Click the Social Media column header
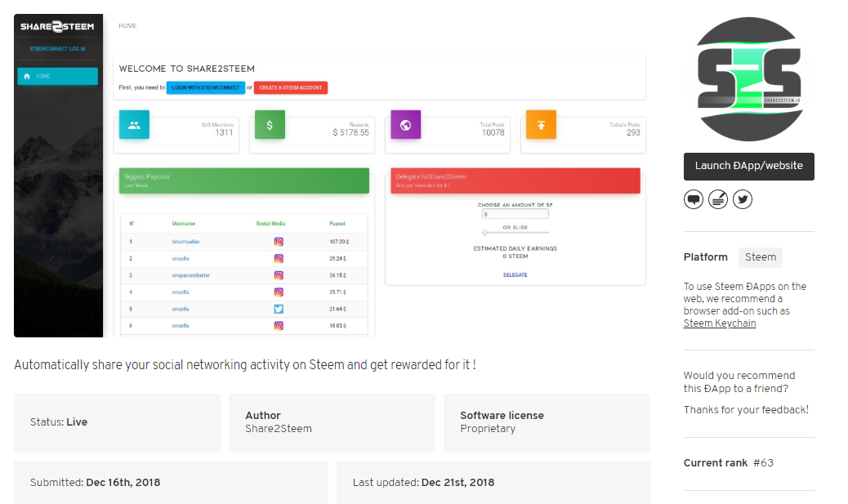This screenshot has height=504, width=848. click(271, 223)
